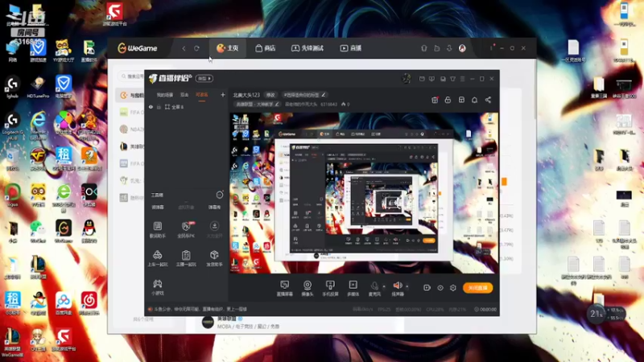The height and width of the screenshot is (362, 644).
Task: Click the toolbox circular settings icon
Action: point(220,195)
